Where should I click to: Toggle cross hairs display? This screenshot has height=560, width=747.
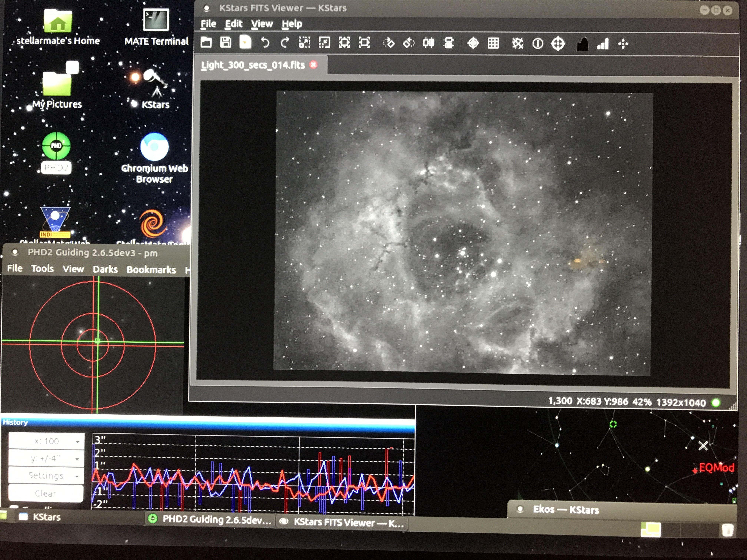click(473, 43)
